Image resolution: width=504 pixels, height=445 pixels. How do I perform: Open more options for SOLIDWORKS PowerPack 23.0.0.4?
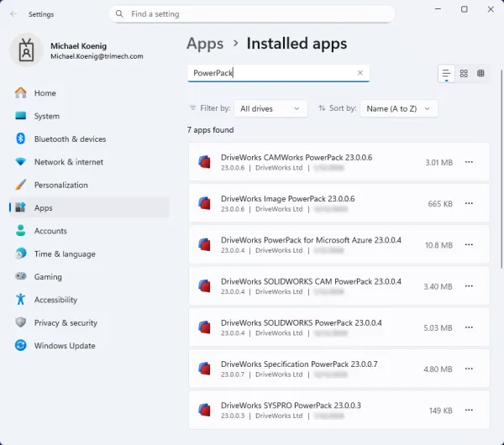click(x=469, y=327)
